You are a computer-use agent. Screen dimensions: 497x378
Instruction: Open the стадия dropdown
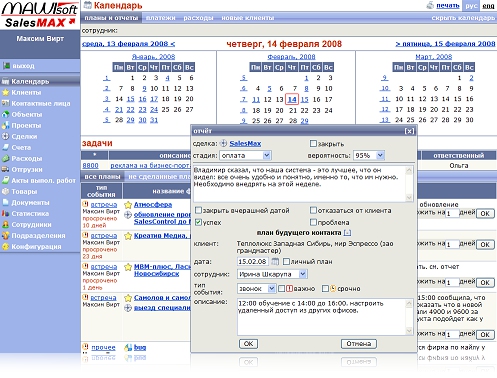click(245, 155)
